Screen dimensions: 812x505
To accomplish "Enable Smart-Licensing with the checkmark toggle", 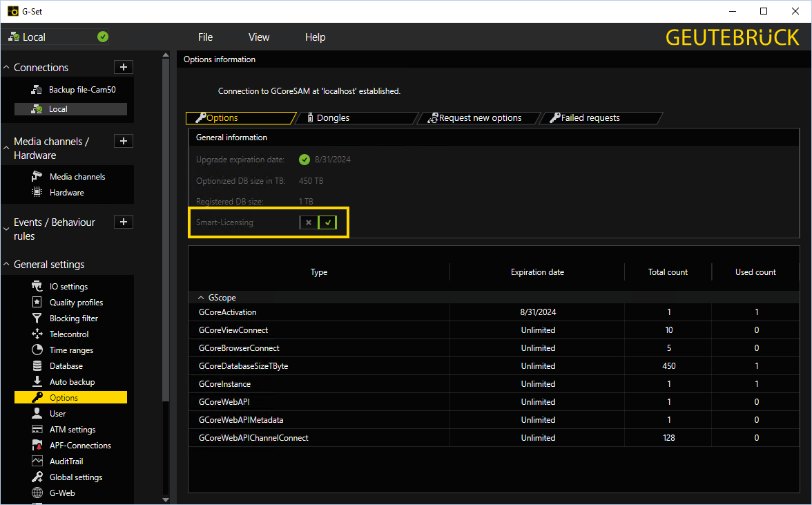I will pos(328,222).
